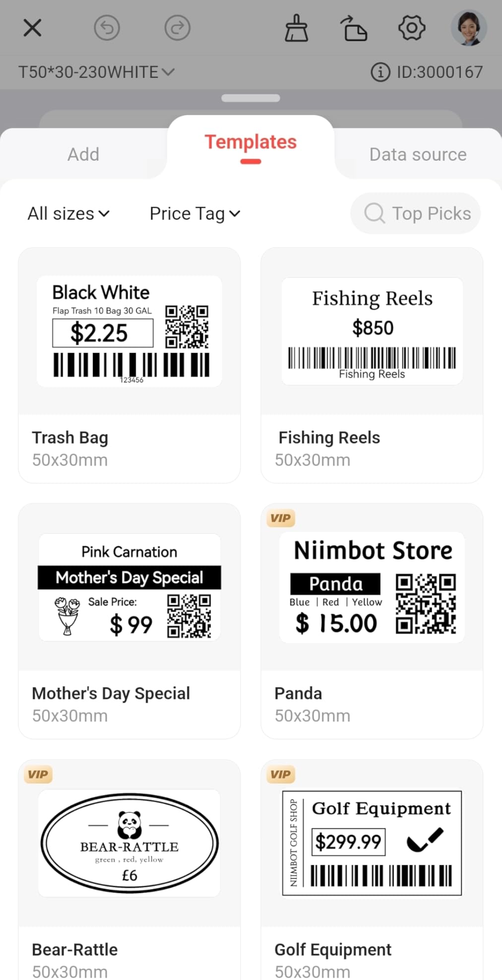The height and width of the screenshot is (980, 502).
Task: Close the editor with the X icon
Action: [x=32, y=28]
